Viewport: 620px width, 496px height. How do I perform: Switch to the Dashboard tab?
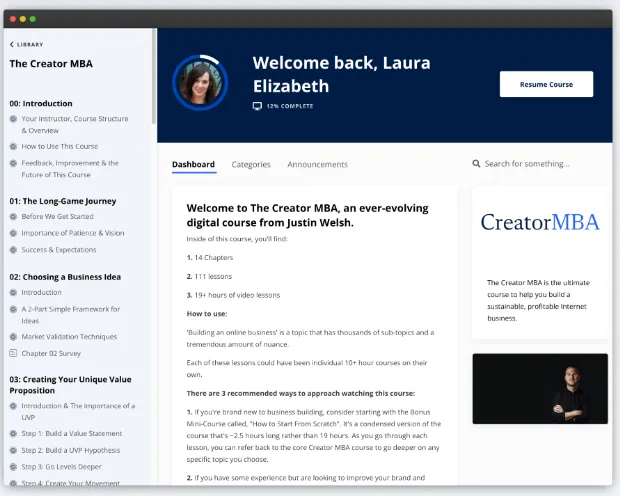tap(193, 164)
